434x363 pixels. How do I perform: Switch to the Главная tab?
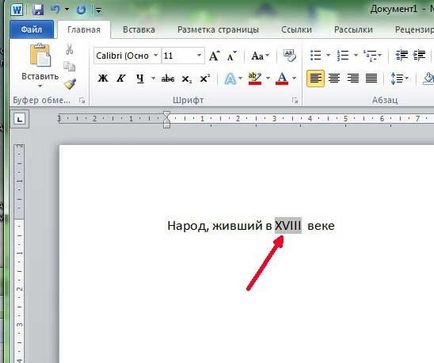click(84, 30)
